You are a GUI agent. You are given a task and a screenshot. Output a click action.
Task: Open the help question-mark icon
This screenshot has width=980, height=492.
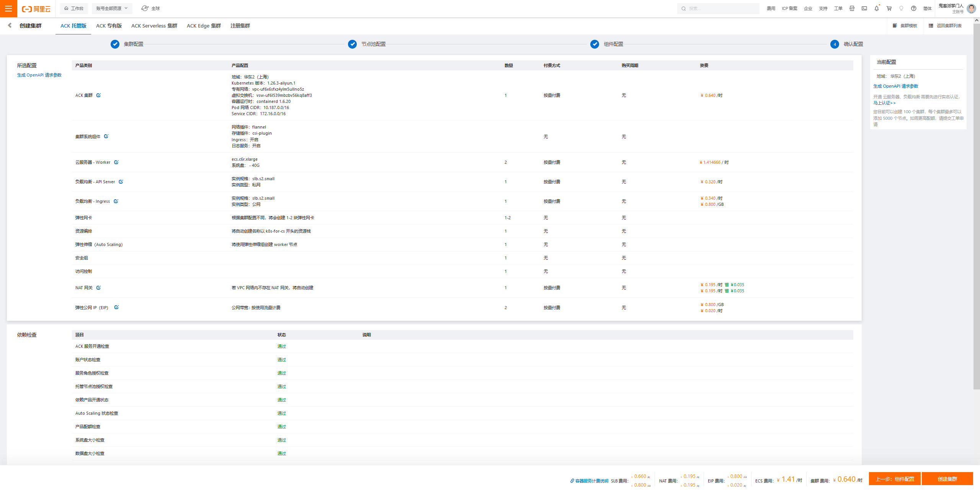click(x=914, y=8)
